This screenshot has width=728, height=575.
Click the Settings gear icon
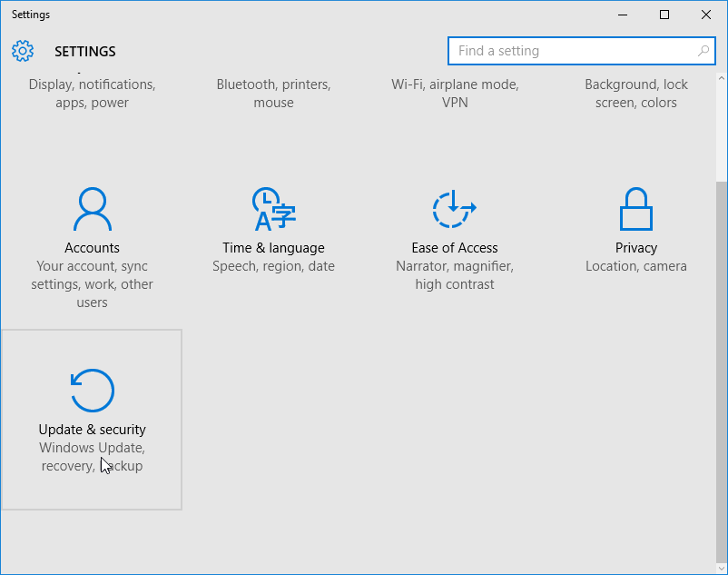click(23, 51)
